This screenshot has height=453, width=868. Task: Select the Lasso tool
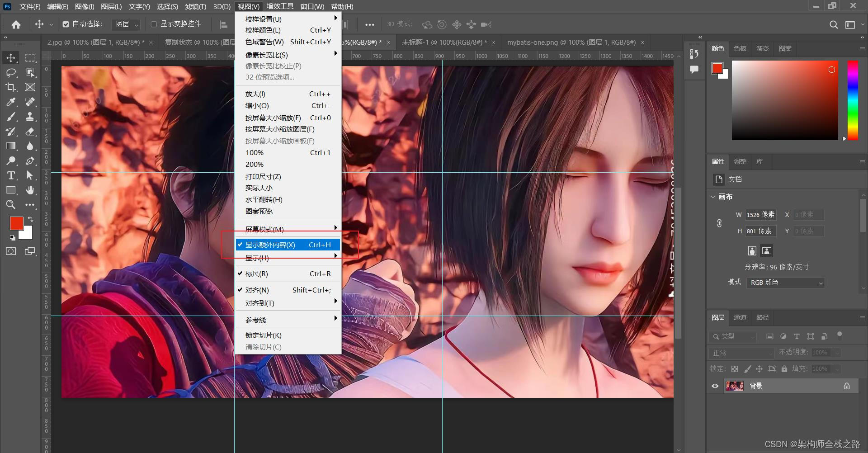tap(11, 72)
